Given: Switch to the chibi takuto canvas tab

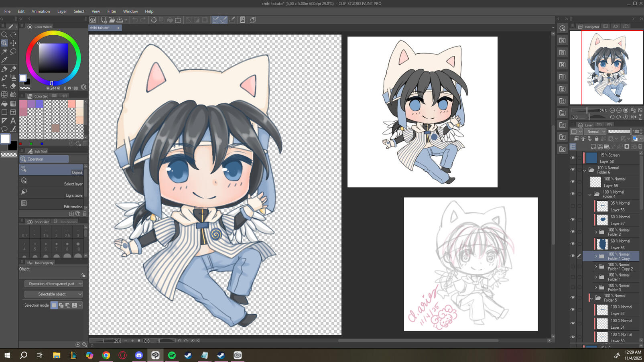Looking at the screenshot, I should tap(100, 28).
